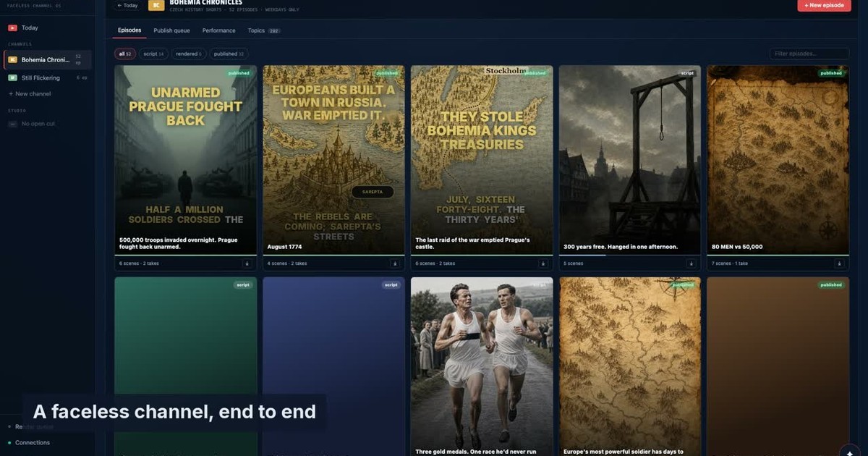Click download icon on 80 MEN vs 50,000 card
Viewport: 868px width, 456px height.
tap(840, 263)
